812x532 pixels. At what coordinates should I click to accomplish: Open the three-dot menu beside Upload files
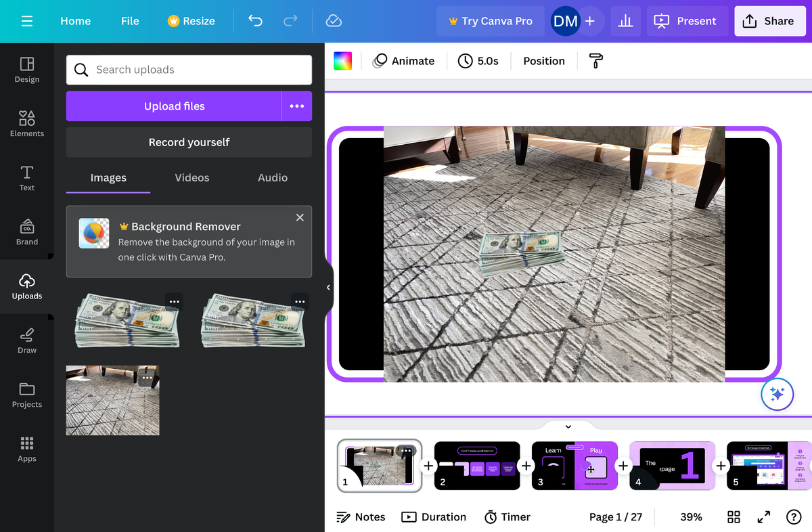pyautogui.click(x=297, y=106)
